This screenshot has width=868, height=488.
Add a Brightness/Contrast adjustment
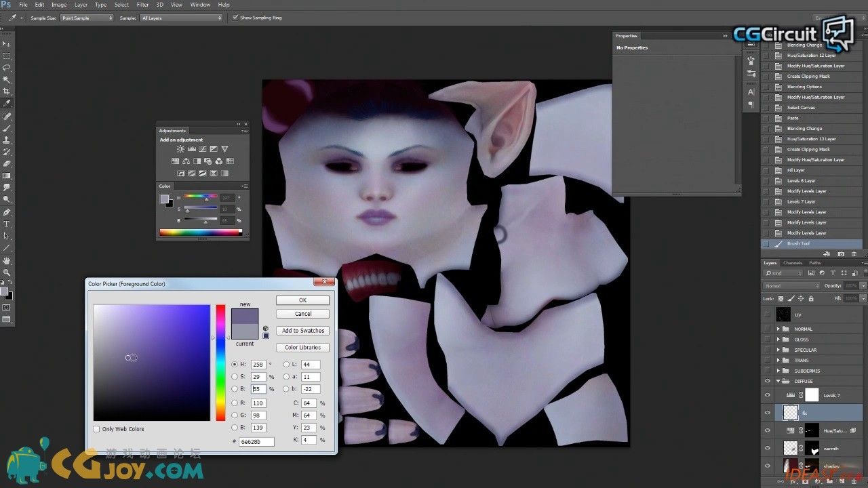coord(180,148)
